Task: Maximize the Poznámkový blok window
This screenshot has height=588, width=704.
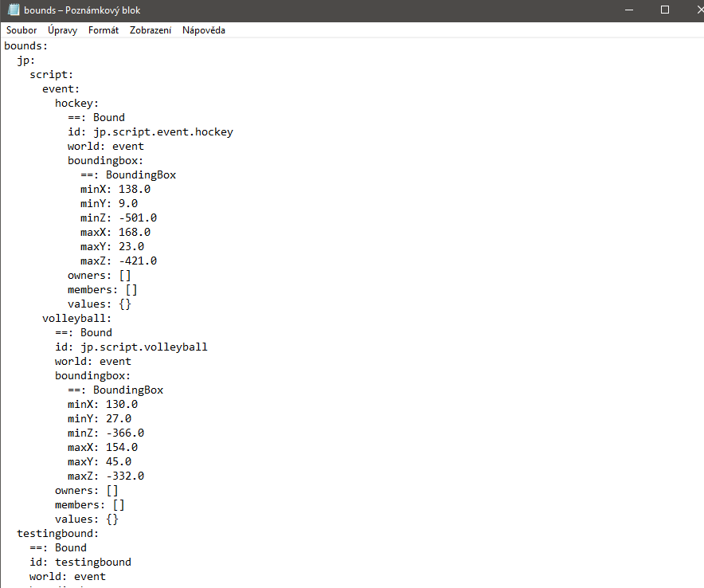Action: click(x=665, y=10)
